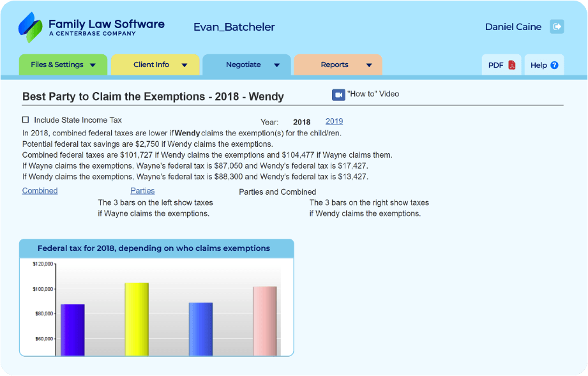Viewport: 588px width, 376px height.
Task: Open the Client Info tab
Action: coord(151,64)
